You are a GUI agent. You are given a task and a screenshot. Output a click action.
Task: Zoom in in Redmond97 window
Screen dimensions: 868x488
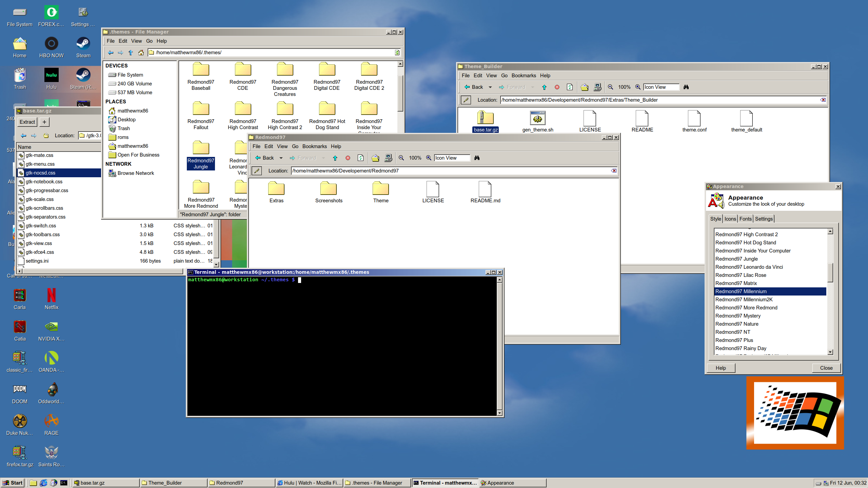(429, 158)
